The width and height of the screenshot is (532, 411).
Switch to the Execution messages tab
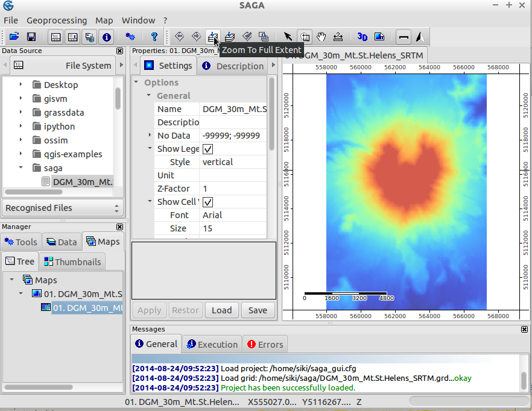(x=212, y=345)
